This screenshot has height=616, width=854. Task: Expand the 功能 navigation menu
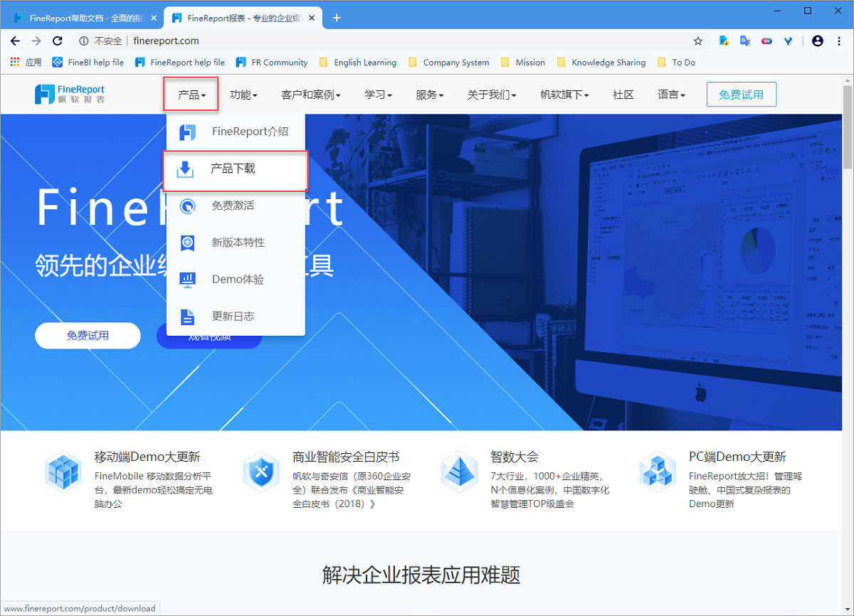(243, 95)
